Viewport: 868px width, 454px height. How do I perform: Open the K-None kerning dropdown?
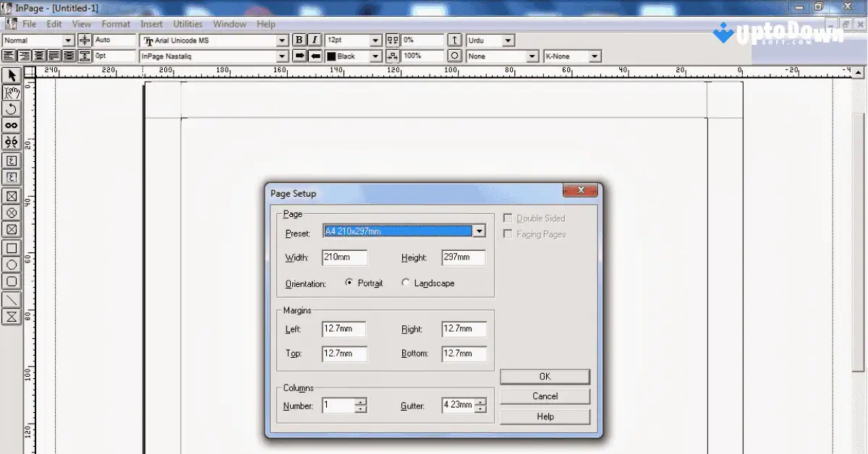[x=595, y=56]
